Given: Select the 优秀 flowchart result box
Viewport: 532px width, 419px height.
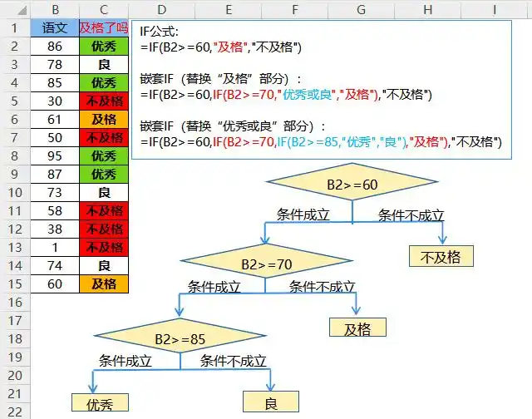Looking at the screenshot, I should coord(100,402).
